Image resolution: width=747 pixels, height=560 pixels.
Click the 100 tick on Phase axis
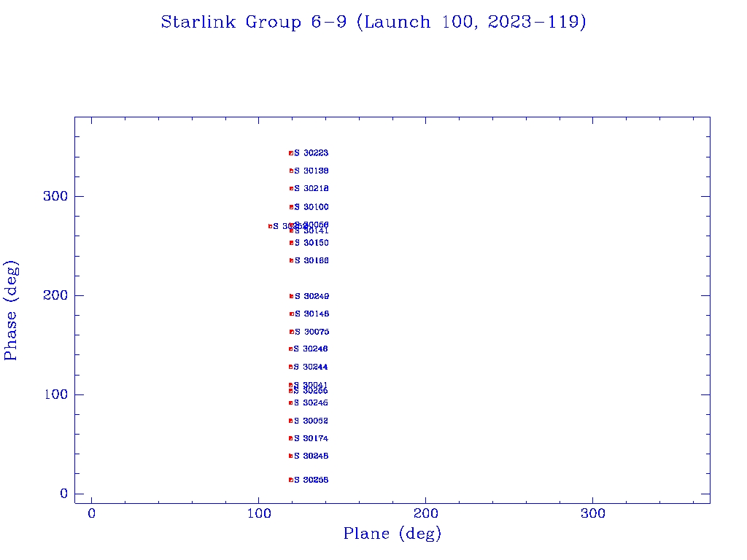55,394
